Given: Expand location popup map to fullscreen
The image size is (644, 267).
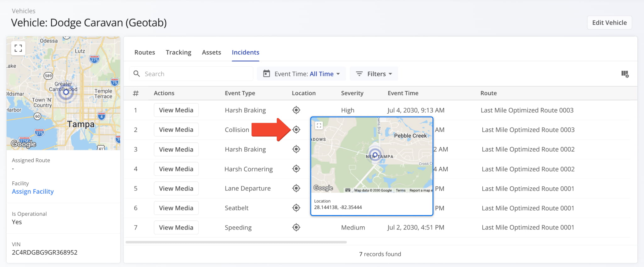Looking at the screenshot, I should click(x=319, y=126).
